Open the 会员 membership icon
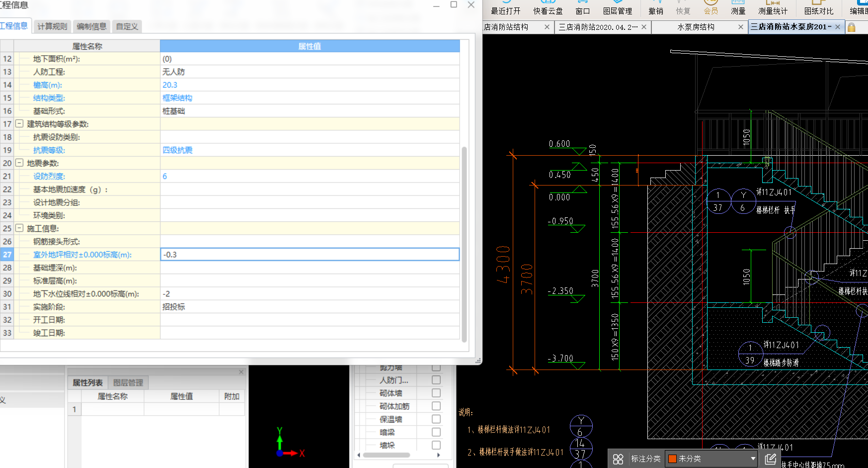The image size is (868, 468). click(x=711, y=8)
